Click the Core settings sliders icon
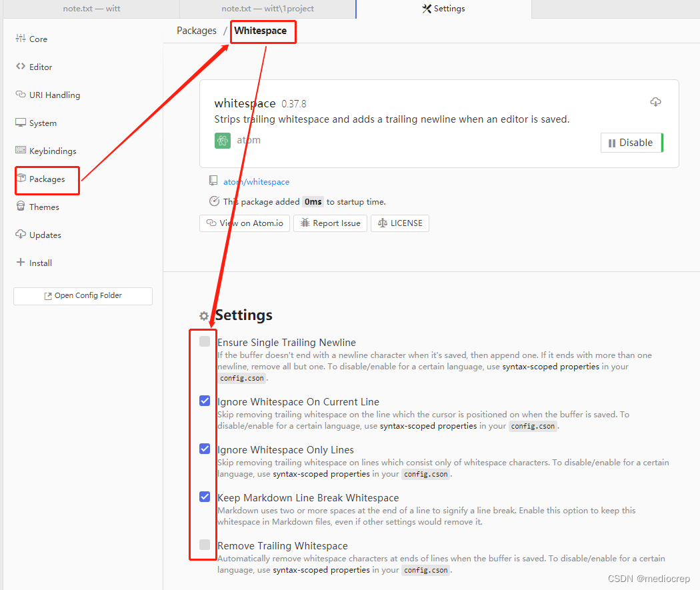 pyautogui.click(x=21, y=39)
